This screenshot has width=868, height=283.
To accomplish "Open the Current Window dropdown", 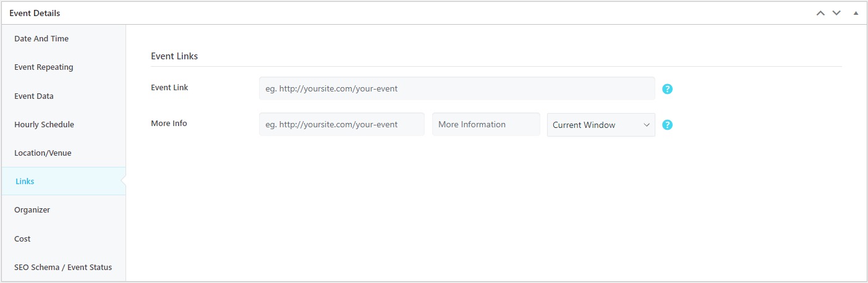I will (601, 125).
